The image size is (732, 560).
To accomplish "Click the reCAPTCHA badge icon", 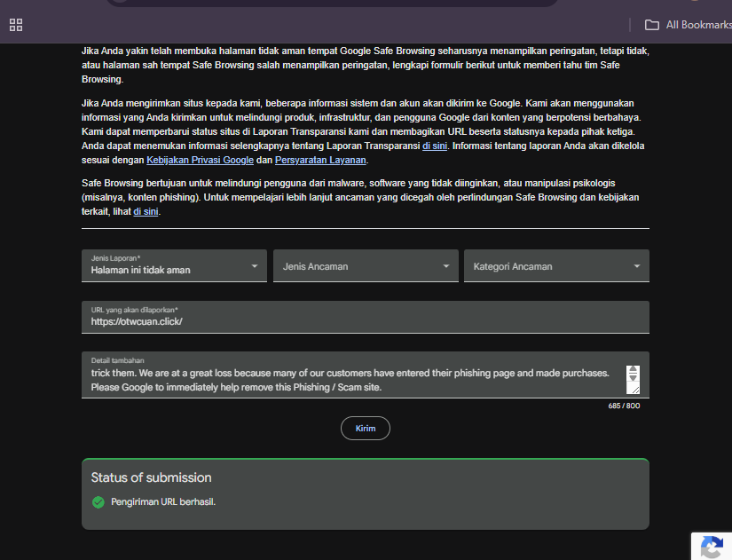I will pos(712,547).
